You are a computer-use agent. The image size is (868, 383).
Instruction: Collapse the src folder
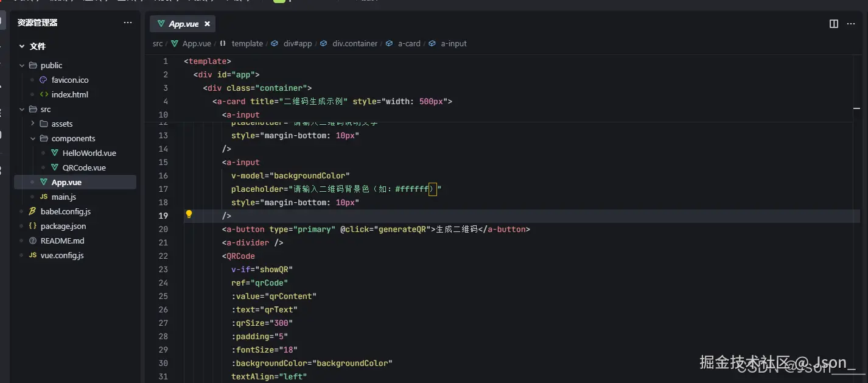(x=22, y=109)
